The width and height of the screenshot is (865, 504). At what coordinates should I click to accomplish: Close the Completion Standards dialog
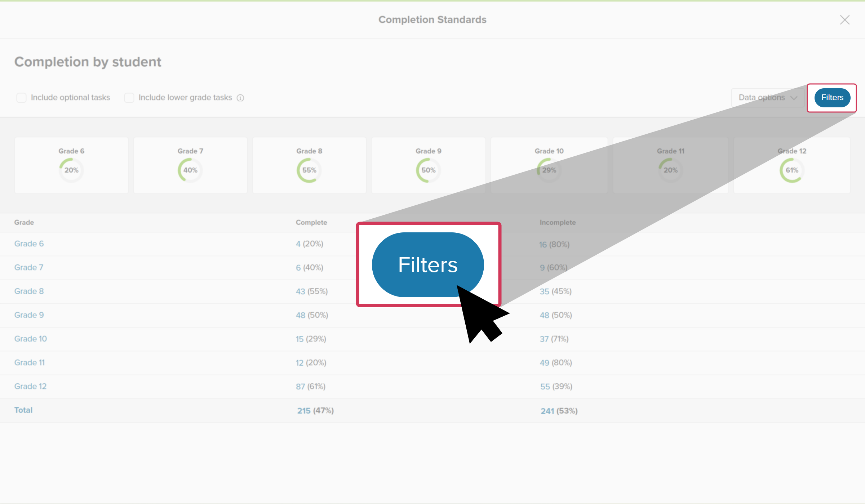click(x=844, y=20)
